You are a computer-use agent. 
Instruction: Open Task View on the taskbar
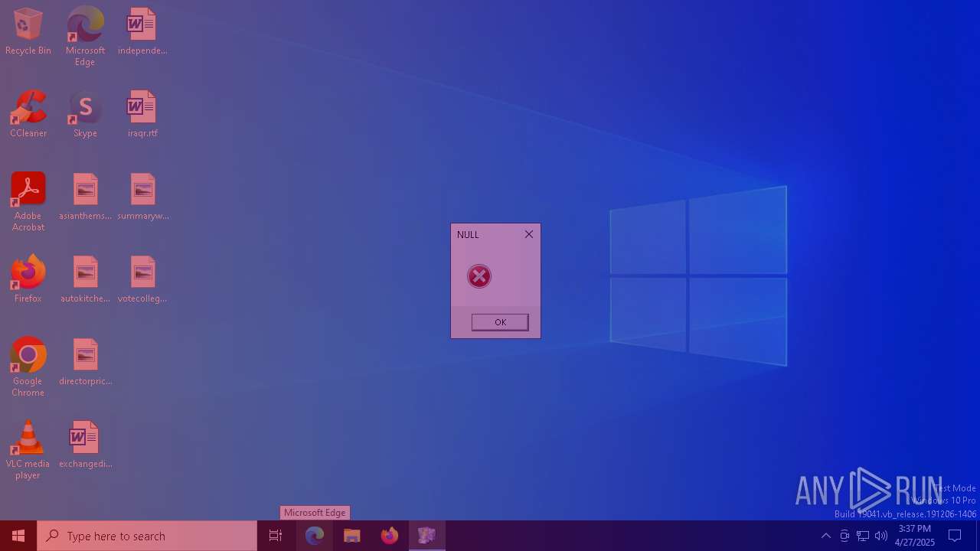click(x=276, y=536)
